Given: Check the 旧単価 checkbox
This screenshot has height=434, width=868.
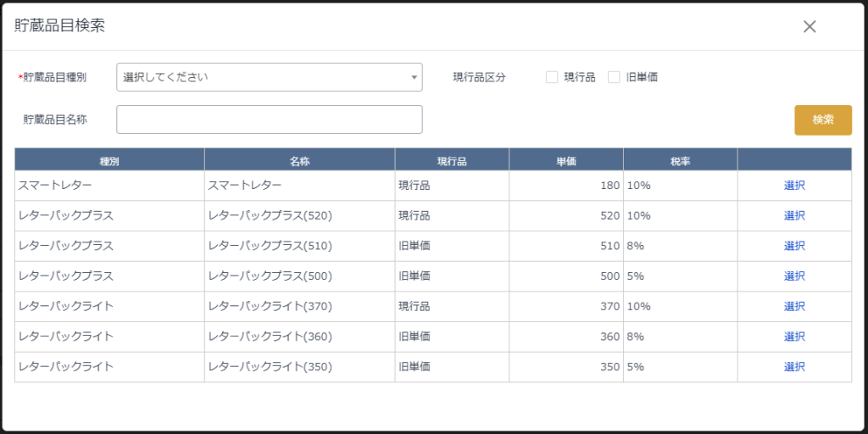Looking at the screenshot, I should [x=614, y=77].
